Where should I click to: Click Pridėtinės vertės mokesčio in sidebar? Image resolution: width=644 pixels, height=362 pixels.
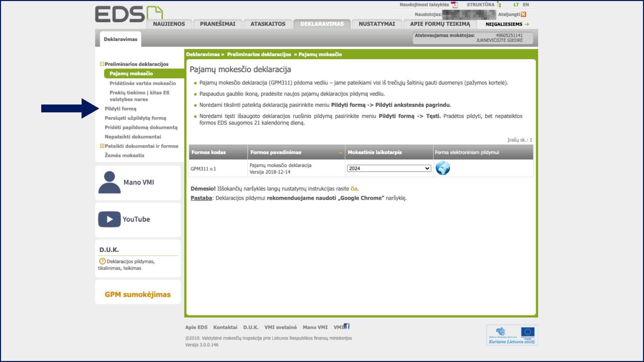pos(143,83)
